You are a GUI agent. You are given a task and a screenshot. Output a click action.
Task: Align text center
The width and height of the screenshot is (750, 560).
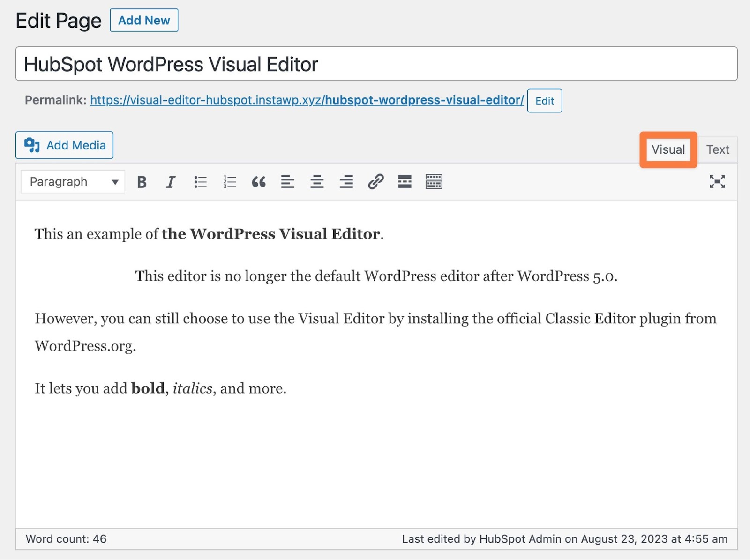click(x=317, y=182)
